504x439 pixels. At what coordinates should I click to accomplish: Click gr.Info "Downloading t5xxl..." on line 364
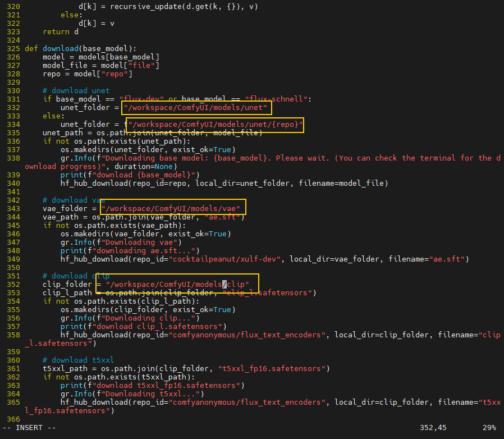click(132, 394)
